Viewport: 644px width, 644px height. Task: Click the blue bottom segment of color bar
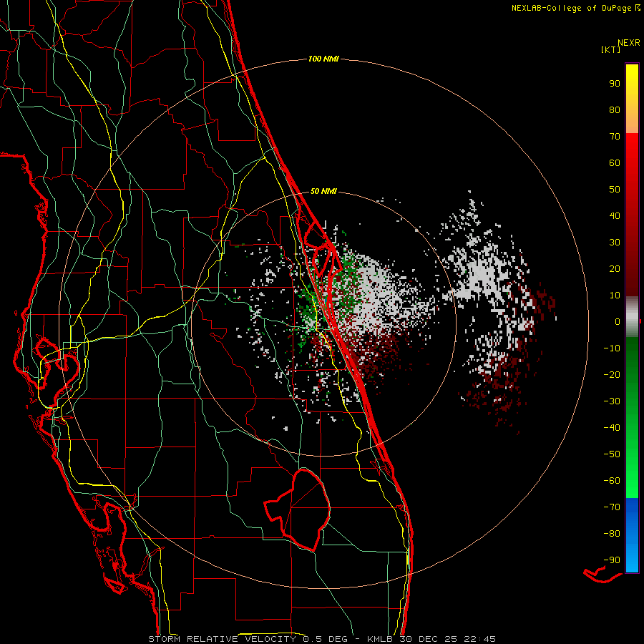click(x=632, y=535)
